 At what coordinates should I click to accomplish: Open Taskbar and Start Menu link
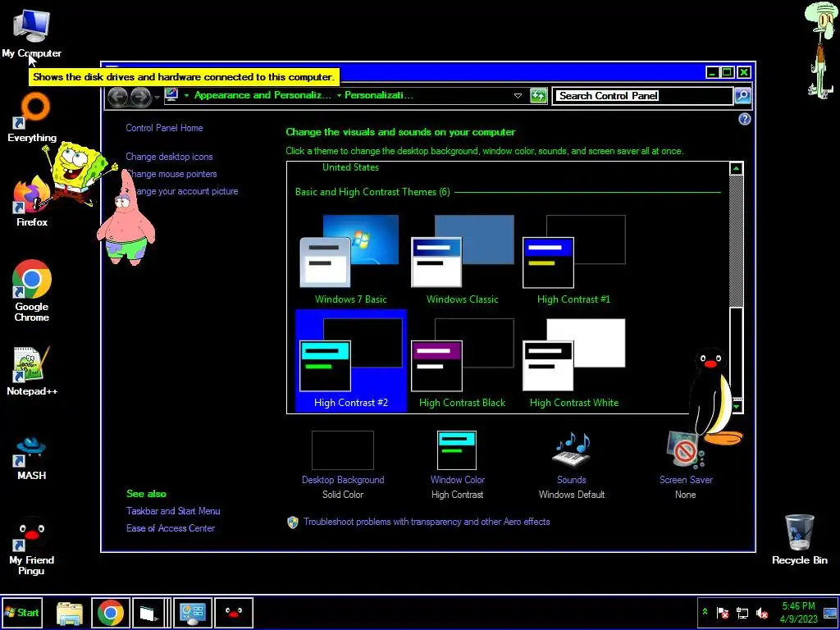click(x=173, y=511)
